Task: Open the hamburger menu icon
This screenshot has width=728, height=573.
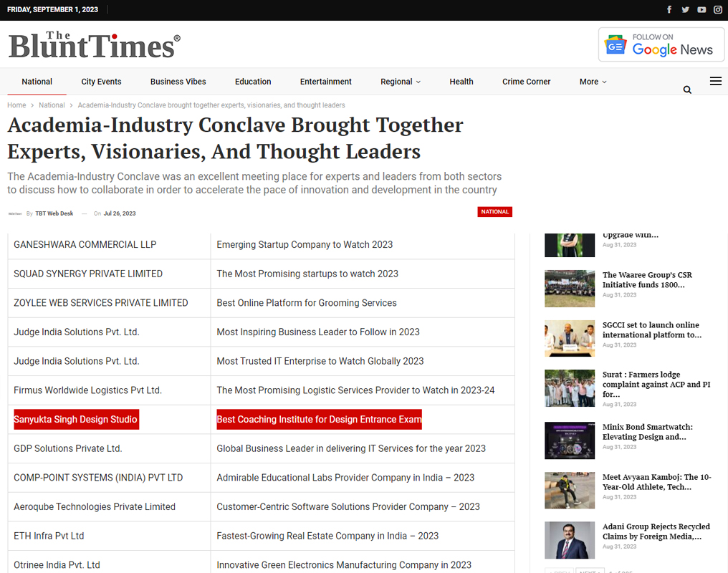Action: [716, 81]
